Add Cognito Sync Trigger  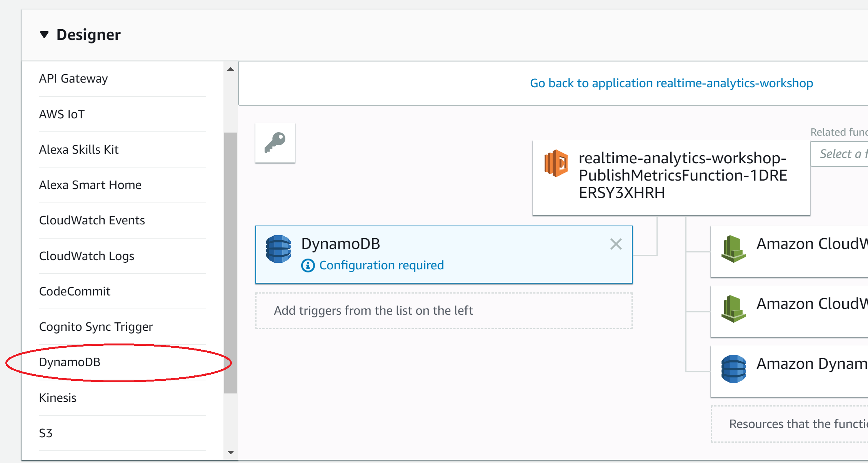[x=123, y=327]
